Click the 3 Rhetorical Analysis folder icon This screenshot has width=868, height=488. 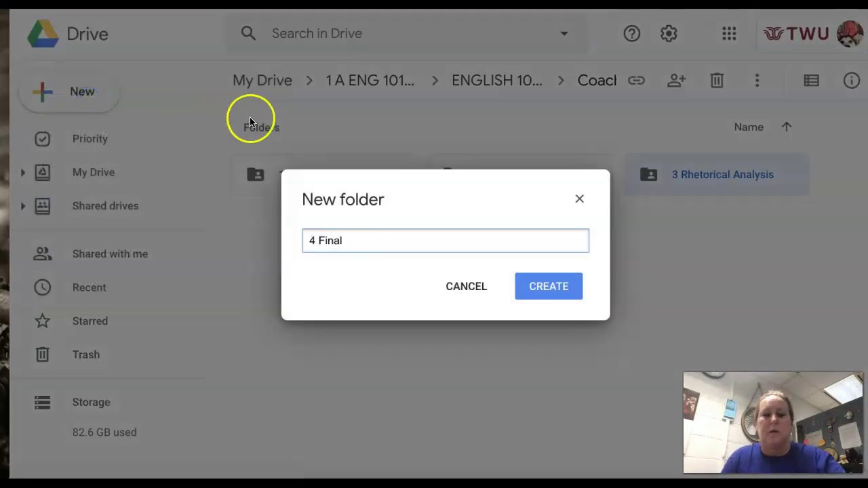pyautogui.click(x=648, y=174)
